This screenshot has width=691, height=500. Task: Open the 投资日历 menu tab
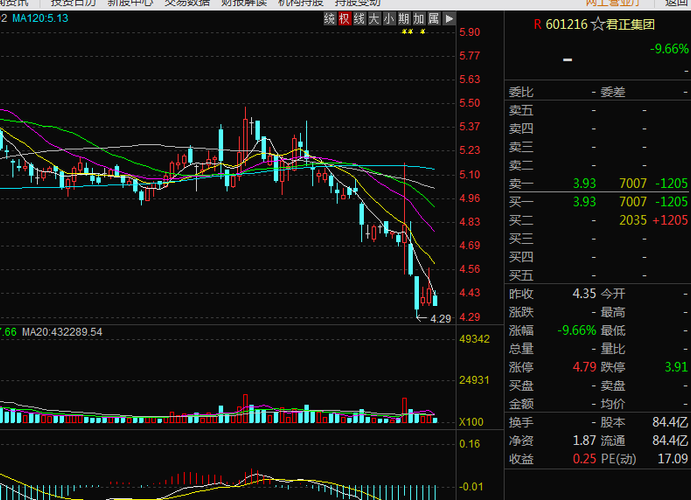(x=74, y=3)
